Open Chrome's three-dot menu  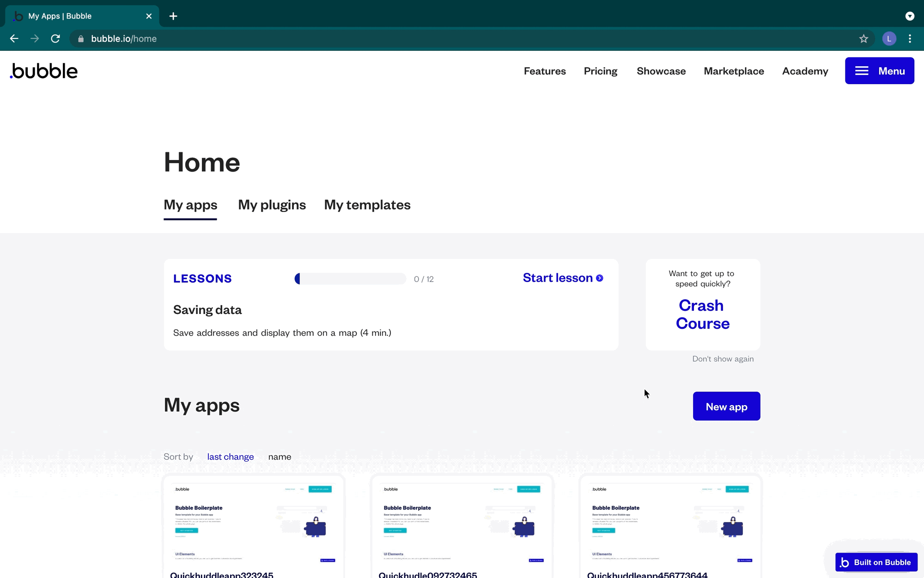910,39
